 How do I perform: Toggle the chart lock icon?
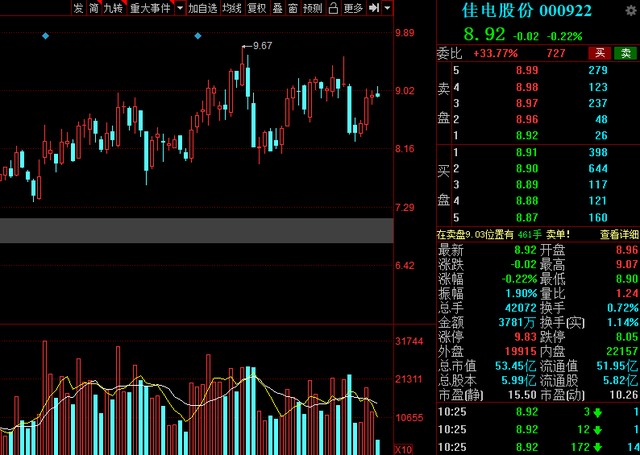333,8
